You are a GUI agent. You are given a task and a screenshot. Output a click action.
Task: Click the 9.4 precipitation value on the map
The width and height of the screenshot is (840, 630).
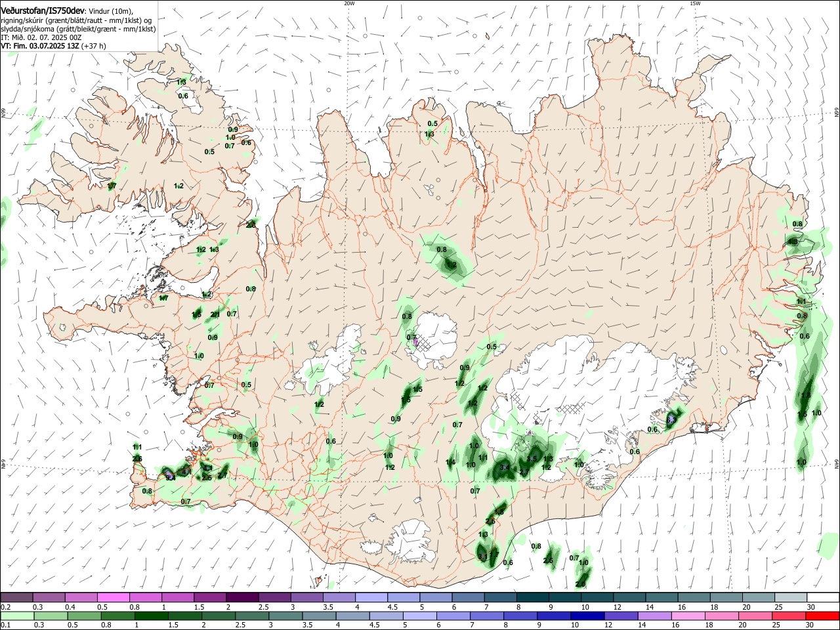(x=170, y=478)
